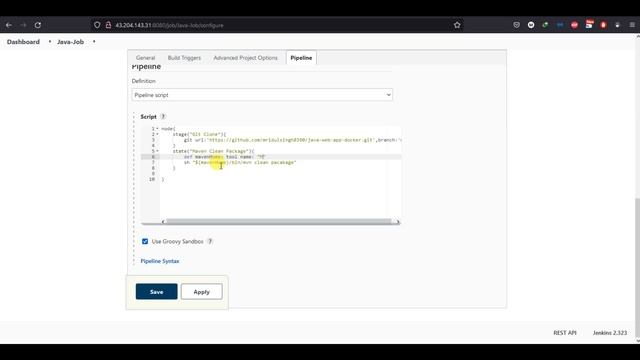Click script line 7 sh command
This screenshot has height=360, width=640.
(240, 162)
